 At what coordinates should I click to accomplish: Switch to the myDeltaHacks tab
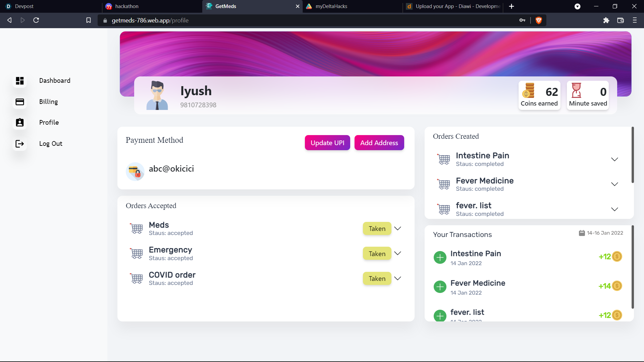[x=352, y=6]
